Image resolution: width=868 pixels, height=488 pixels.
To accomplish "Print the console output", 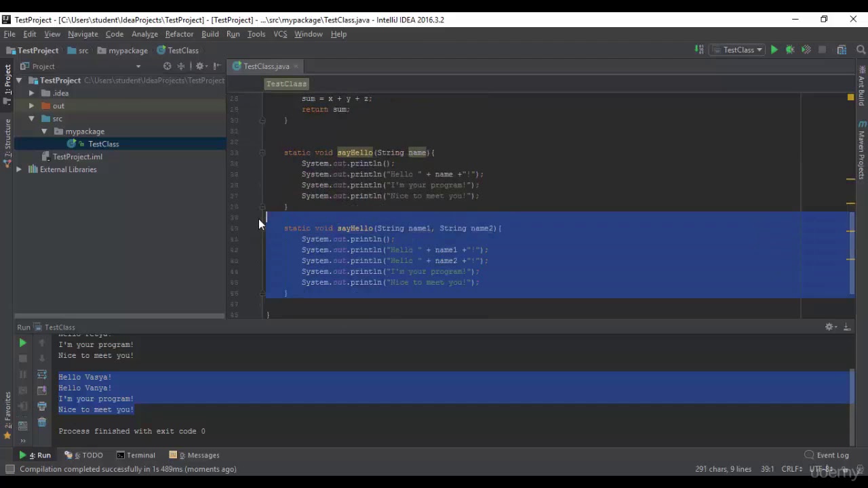I will 42,407.
